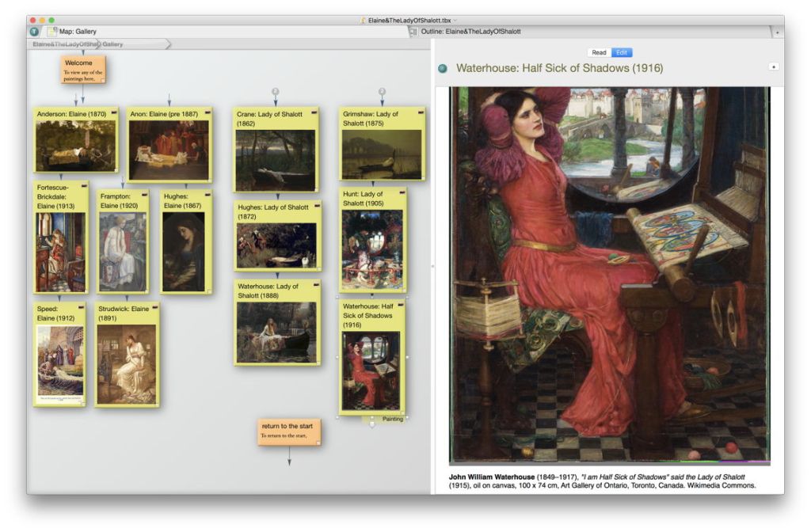The height and width of the screenshot is (532, 811).
Task: Click the Map view icon on Gallery tab
Action: (51, 32)
